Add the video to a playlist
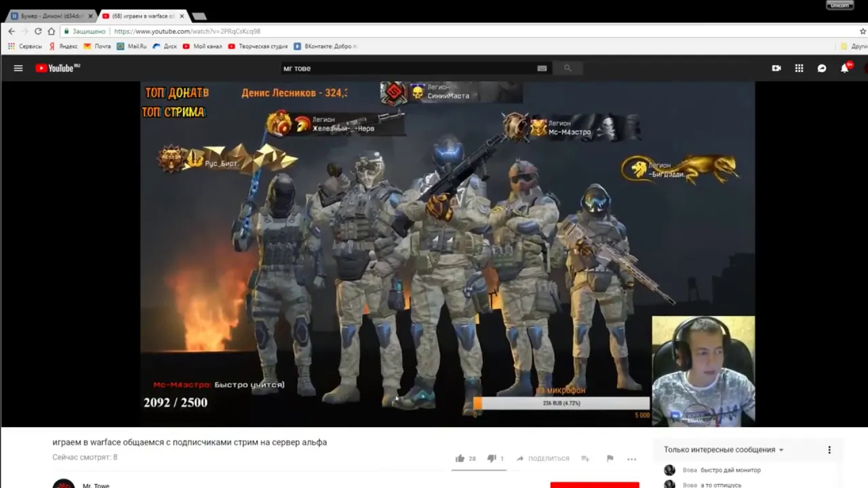 pyautogui.click(x=585, y=458)
